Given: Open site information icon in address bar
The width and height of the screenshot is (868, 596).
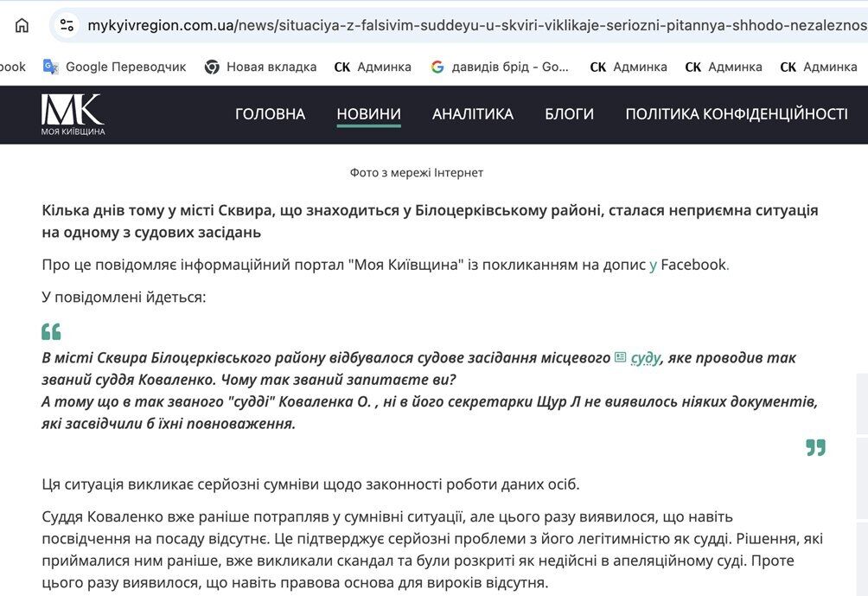Looking at the screenshot, I should [x=67, y=25].
